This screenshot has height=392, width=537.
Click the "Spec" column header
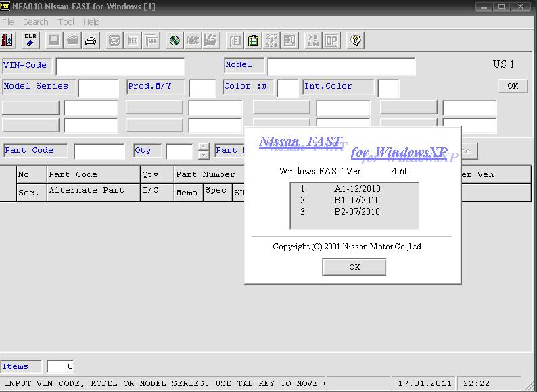[218, 193]
